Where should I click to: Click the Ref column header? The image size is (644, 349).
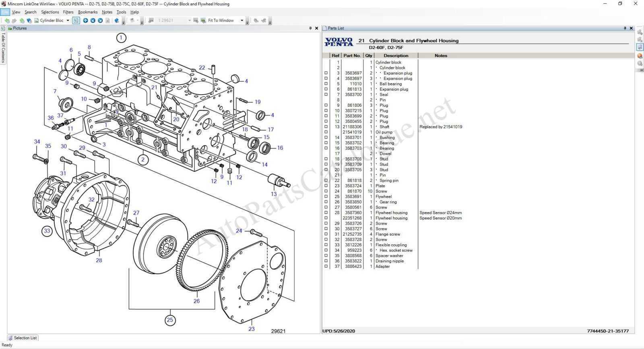[x=336, y=56]
